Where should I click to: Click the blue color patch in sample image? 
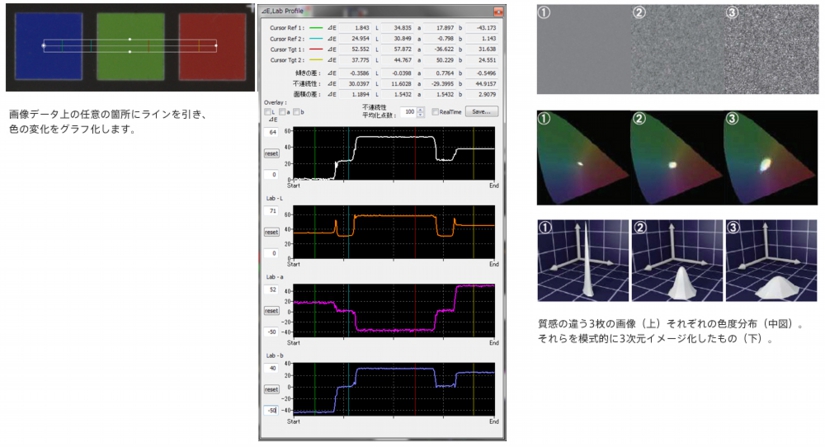(49, 47)
